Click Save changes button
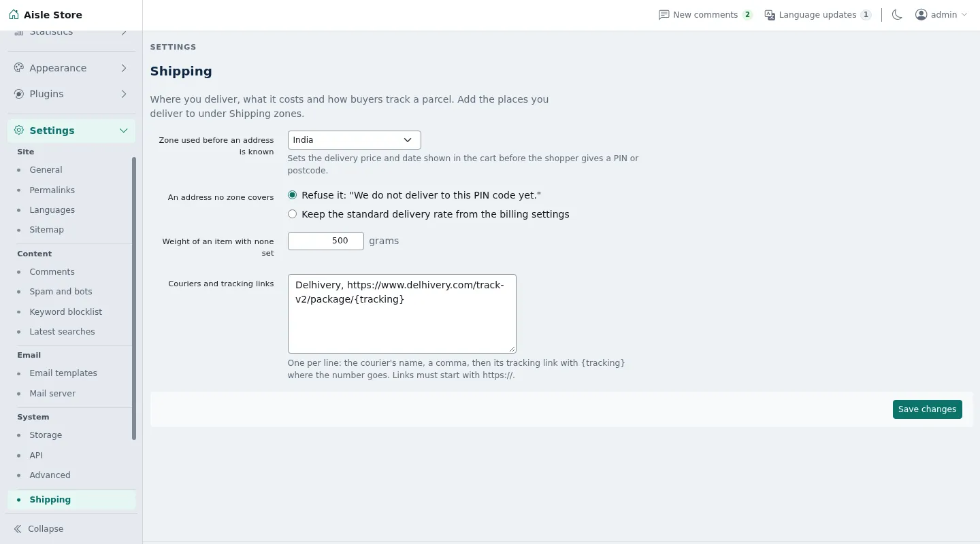This screenshot has height=544, width=980. [927, 409]
